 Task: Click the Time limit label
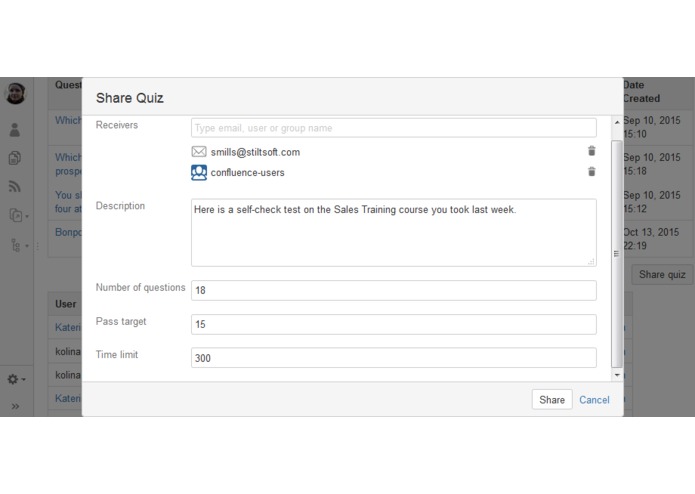pyautogui.click(x=117, y=354)
